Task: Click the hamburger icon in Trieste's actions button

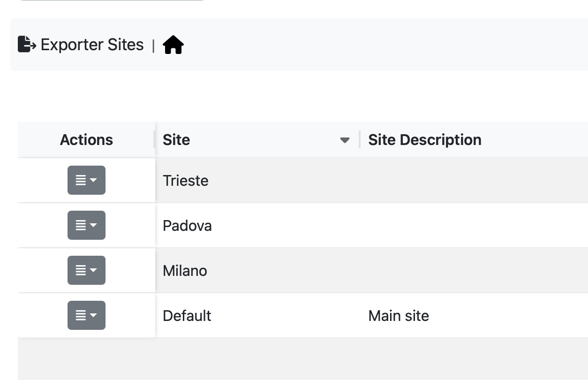Action: point(82,180)
